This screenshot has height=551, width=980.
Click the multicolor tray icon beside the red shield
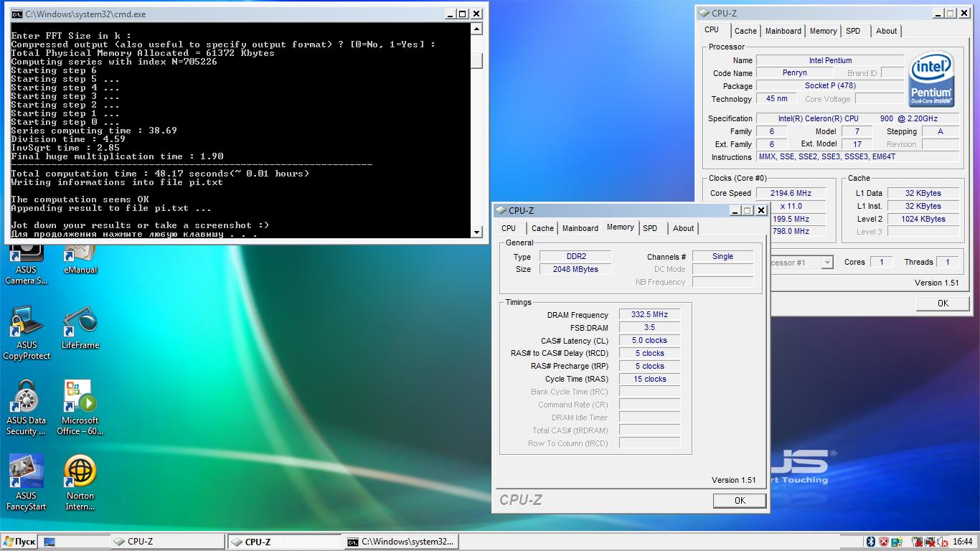click(x=897, y=542)
